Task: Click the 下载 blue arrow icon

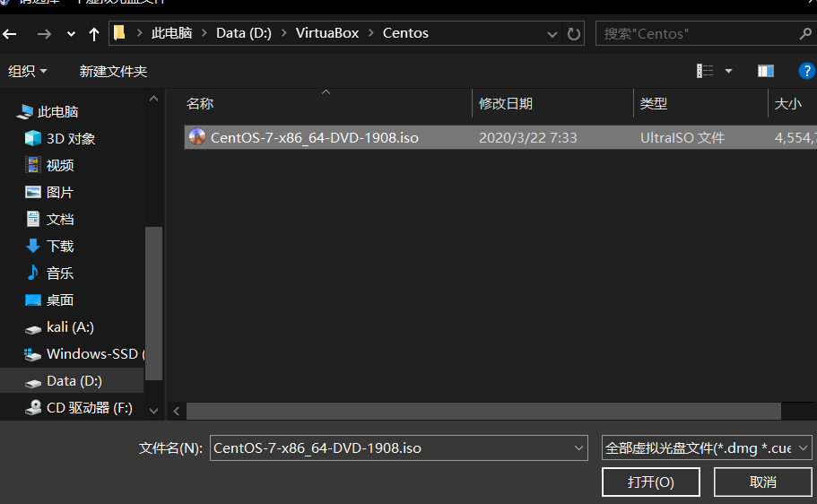Action: (x=33, y=246)
